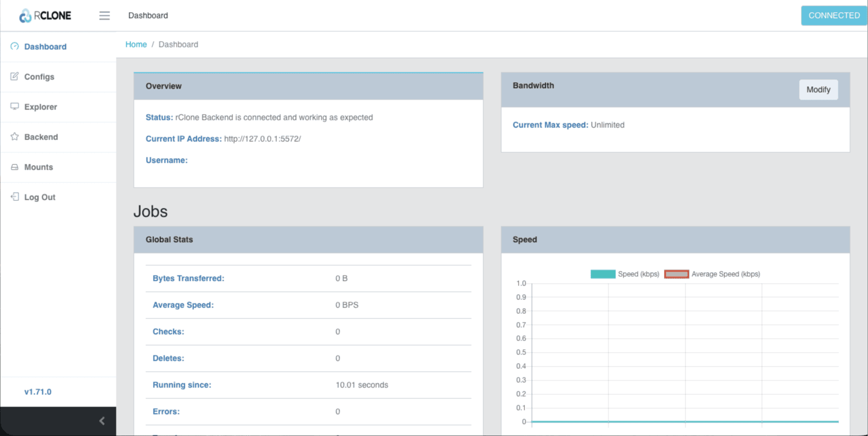The image size is (868, 436).
Task: Click the Unlimited speed value
Action: [608, 125]
